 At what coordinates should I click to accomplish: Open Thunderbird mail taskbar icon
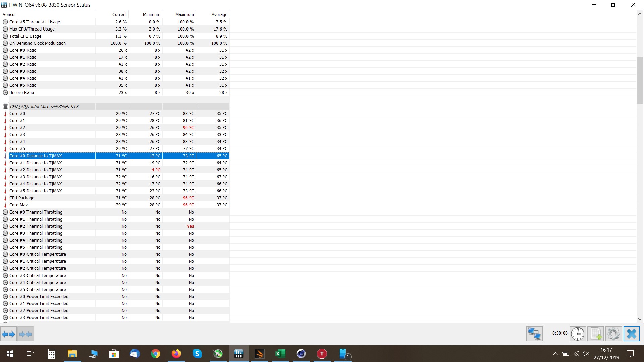135,354
